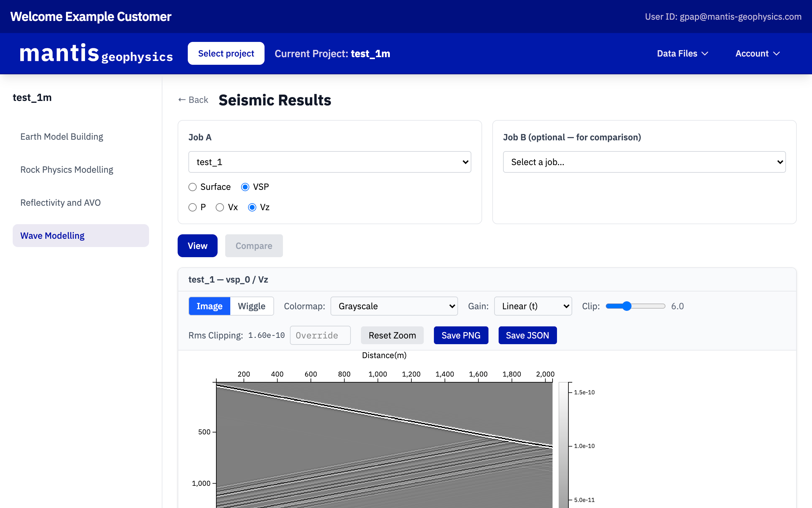Click the 'Current Project: test_1m' text
The width and height of the screenshot is (812, 508).
point(332,54)
